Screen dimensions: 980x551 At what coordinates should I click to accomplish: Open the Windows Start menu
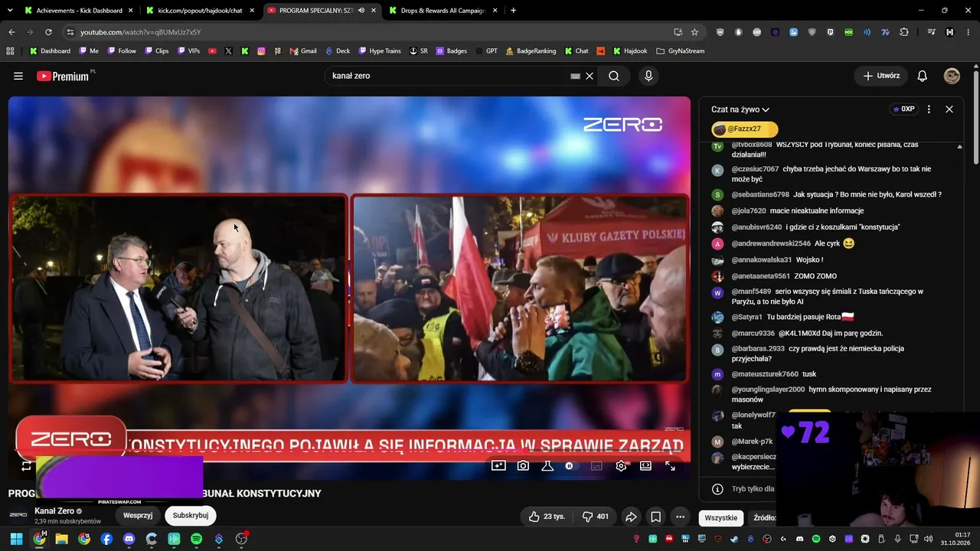point(16,539)
